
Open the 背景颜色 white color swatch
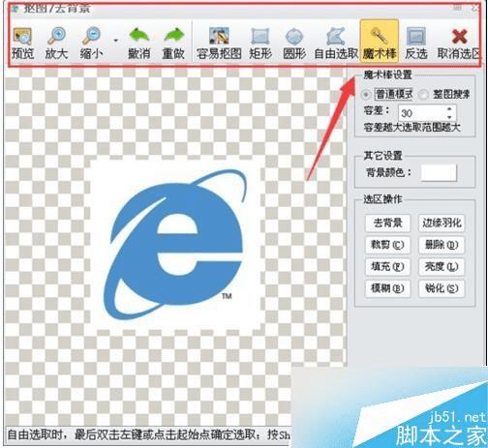pos(439,172)
